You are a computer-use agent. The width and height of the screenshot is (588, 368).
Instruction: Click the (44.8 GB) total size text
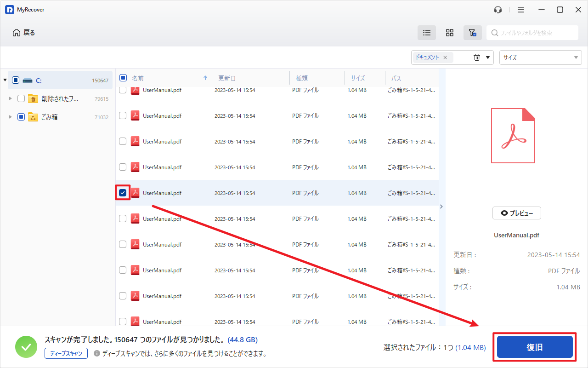(x=243, y=340)
